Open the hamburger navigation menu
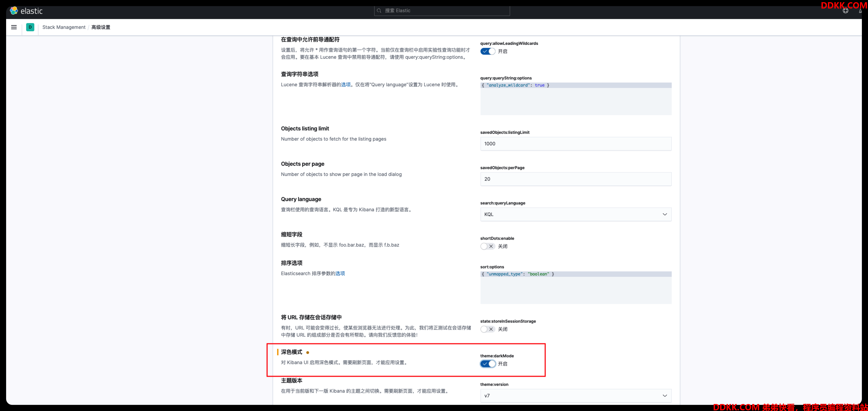The height and width of the screenshot is (411, 868). (x=14, y=27)
